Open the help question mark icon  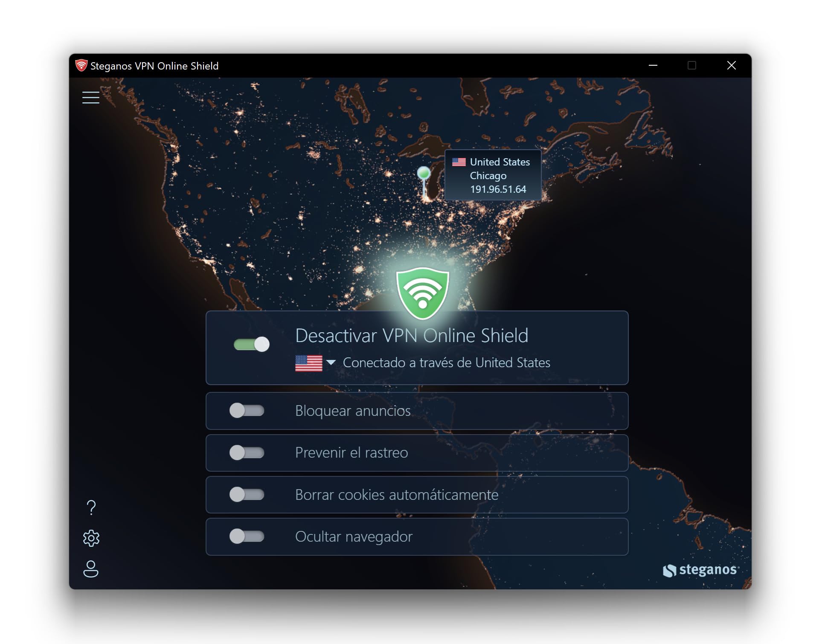91,508
